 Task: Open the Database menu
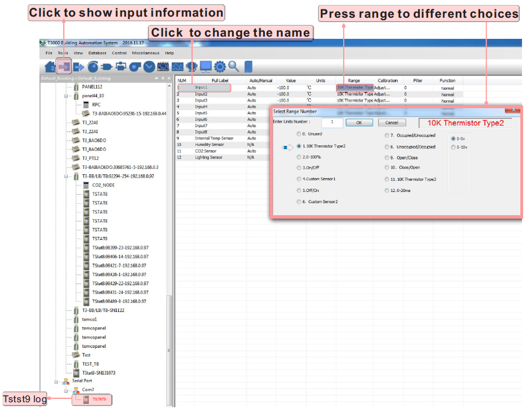coord(97,53)
